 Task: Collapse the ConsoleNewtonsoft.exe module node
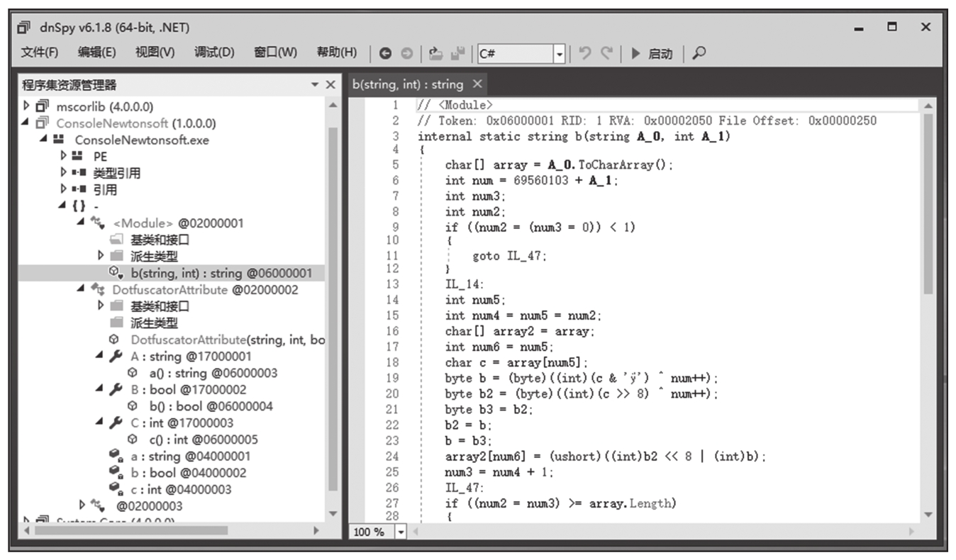(x=44, y=140)
